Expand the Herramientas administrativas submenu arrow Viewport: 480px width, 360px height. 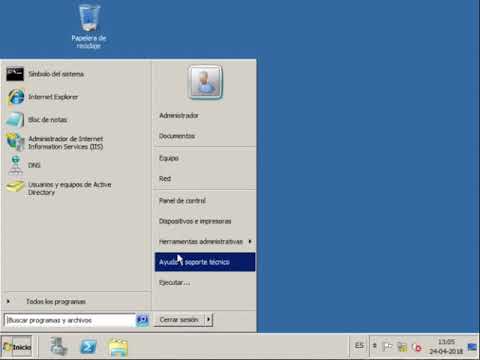(250, 241)
